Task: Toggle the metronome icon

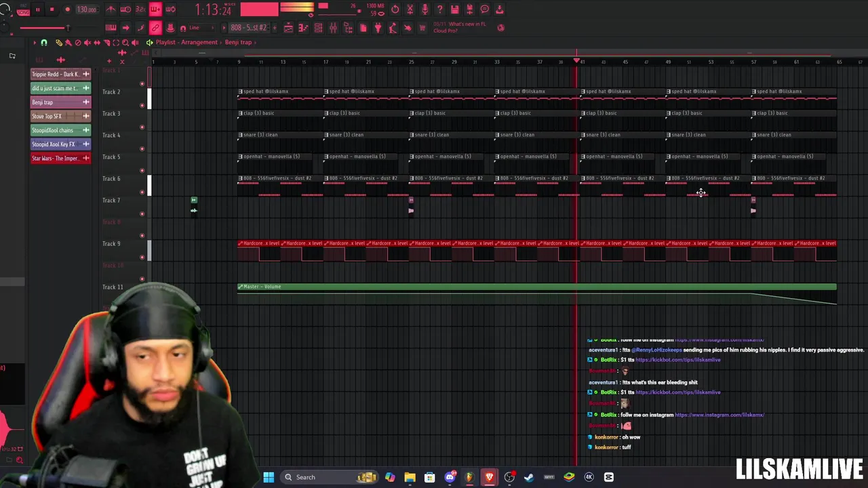Action: click(111, 9)
